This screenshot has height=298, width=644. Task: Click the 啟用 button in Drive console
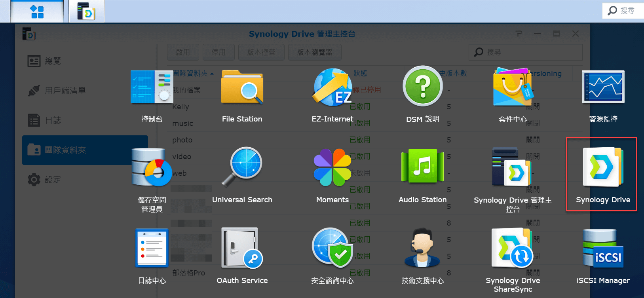coord(183,52)
